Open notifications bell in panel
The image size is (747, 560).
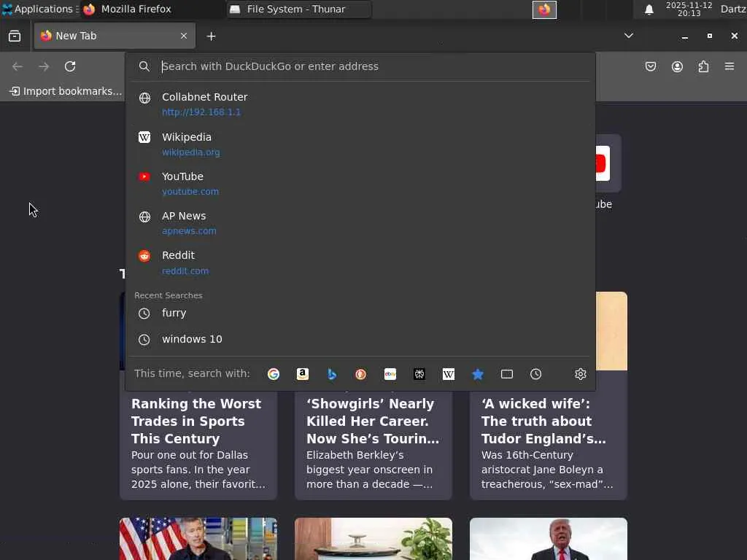tap(649, 9)
